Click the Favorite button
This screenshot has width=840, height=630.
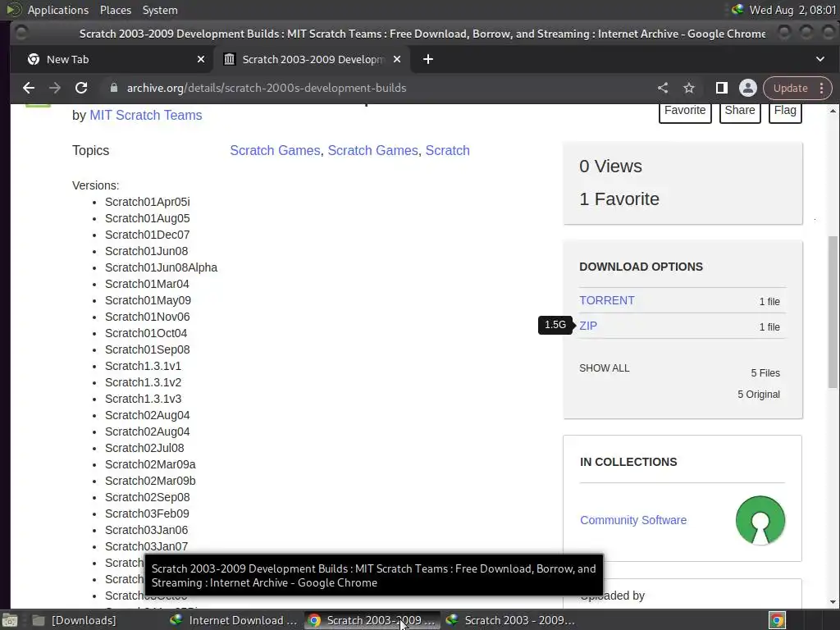[685, 111]
